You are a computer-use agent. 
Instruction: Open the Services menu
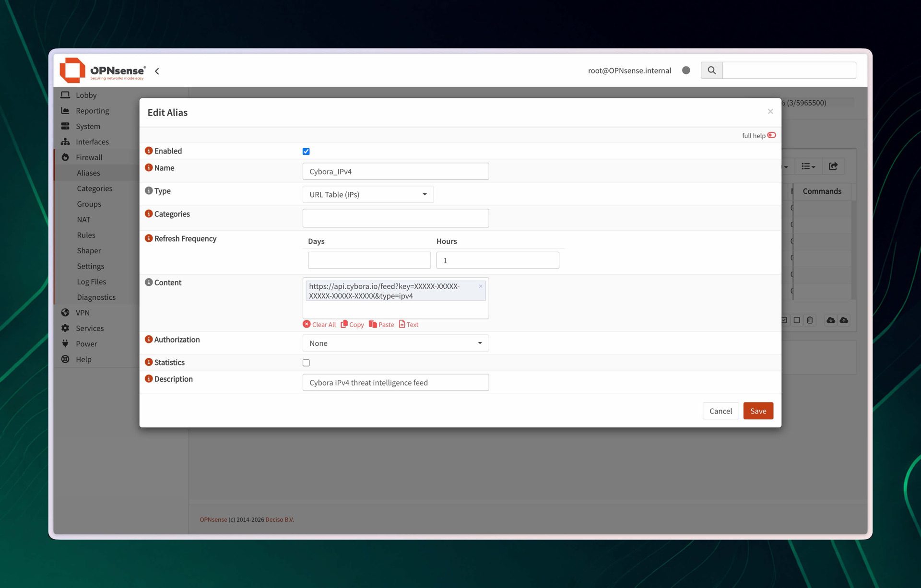(89, 328)
